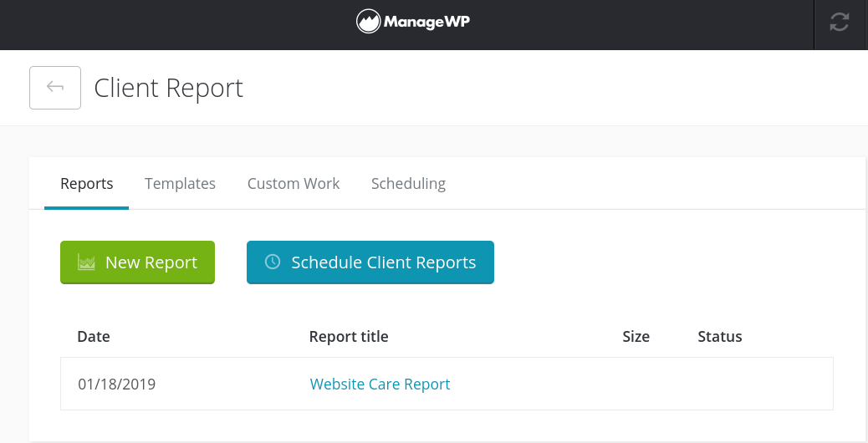
Task: Click the Size column header
Action: [636, 337]
